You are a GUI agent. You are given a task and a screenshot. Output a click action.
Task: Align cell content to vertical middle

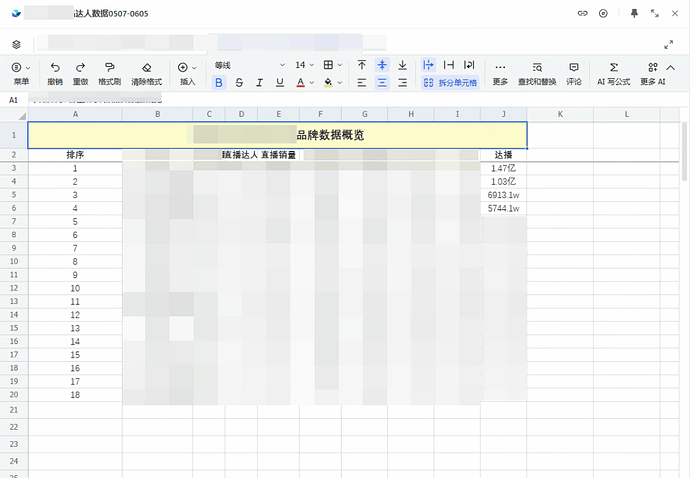(382, 65)
